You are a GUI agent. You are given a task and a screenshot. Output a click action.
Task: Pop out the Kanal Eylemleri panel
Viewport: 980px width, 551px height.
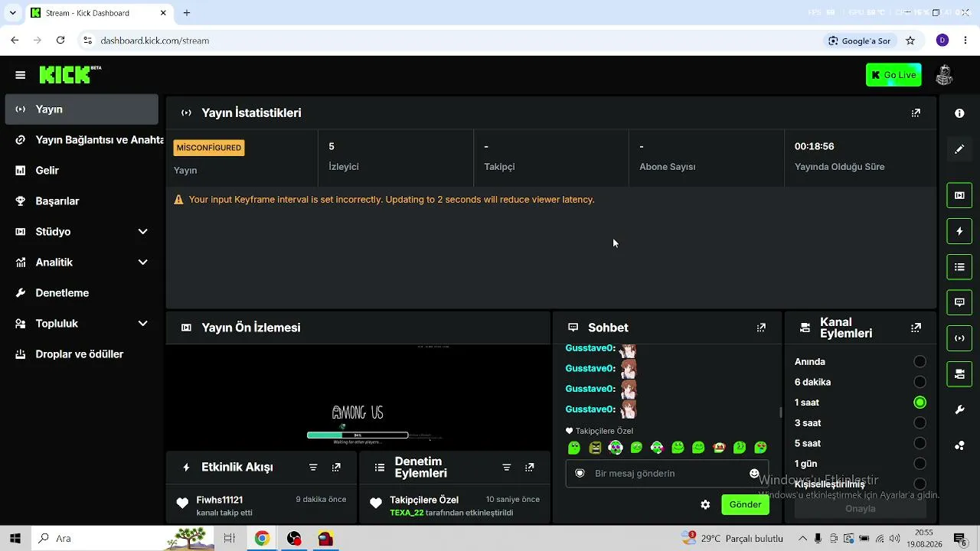tap(916, 328)
